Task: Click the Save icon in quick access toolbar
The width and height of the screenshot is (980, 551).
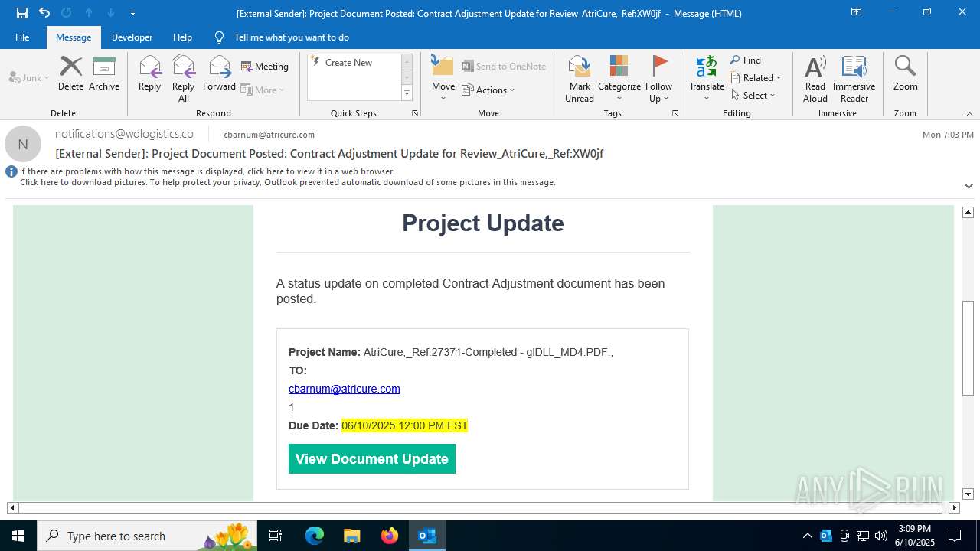Action: click(22, 12)
